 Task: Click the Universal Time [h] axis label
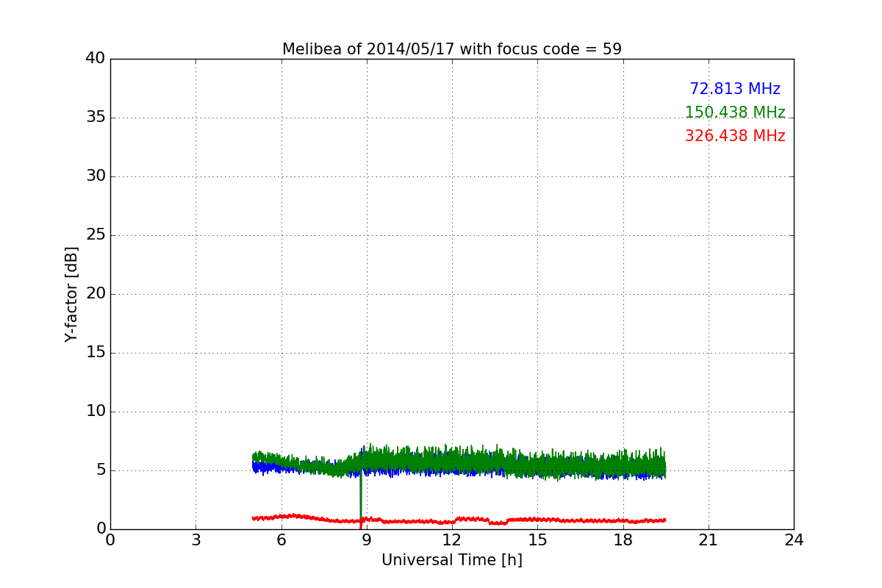tap(452, 560)
